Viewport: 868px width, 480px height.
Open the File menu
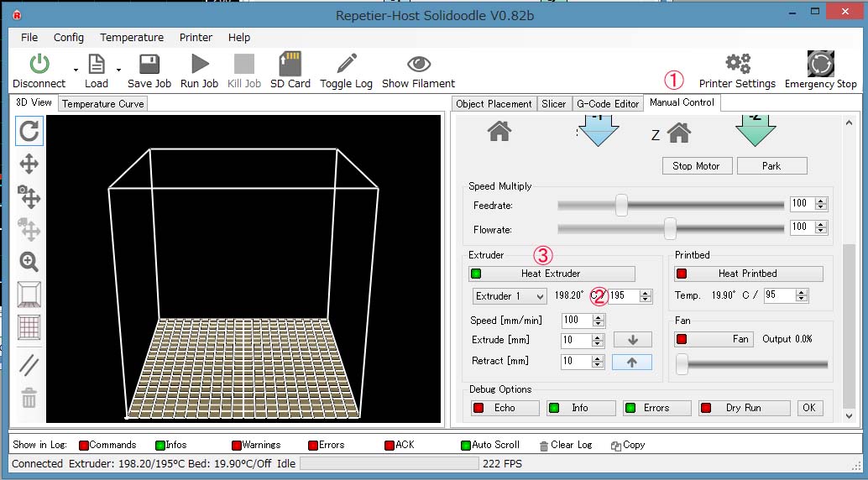[x=29, y=38]
